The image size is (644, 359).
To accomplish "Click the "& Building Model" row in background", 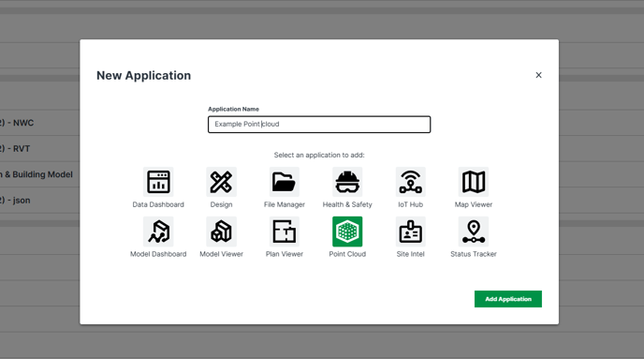I will coord(40,174).
